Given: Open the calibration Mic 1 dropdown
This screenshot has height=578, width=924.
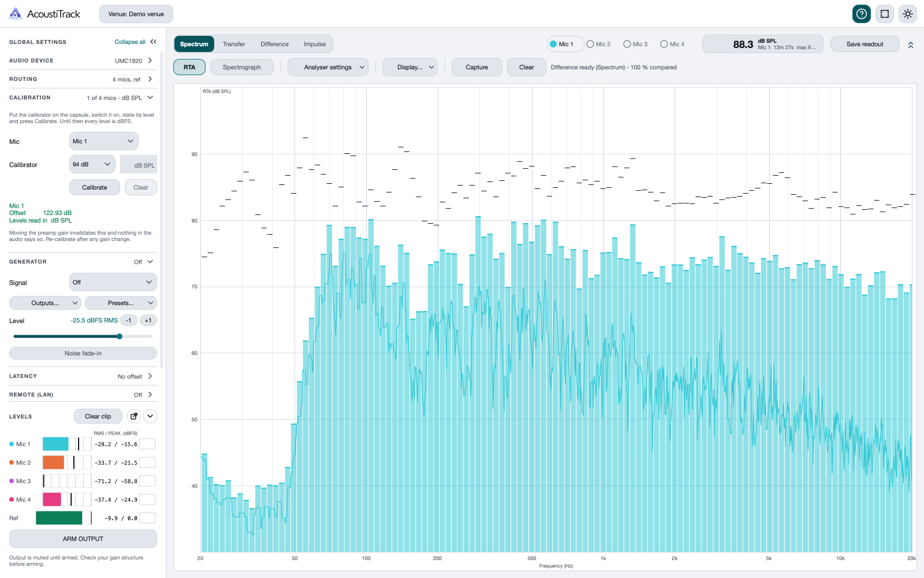Looking at the screenshot, I should [x=104, y=141].
